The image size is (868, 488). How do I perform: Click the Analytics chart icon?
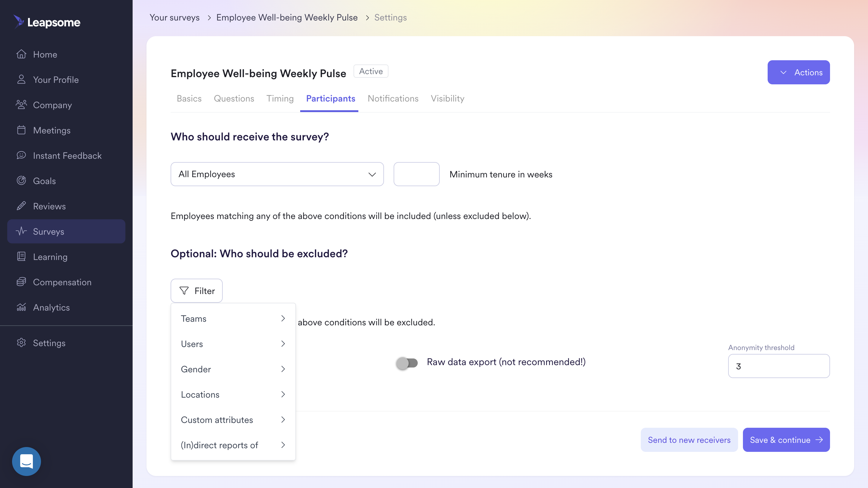pos(21,307)
